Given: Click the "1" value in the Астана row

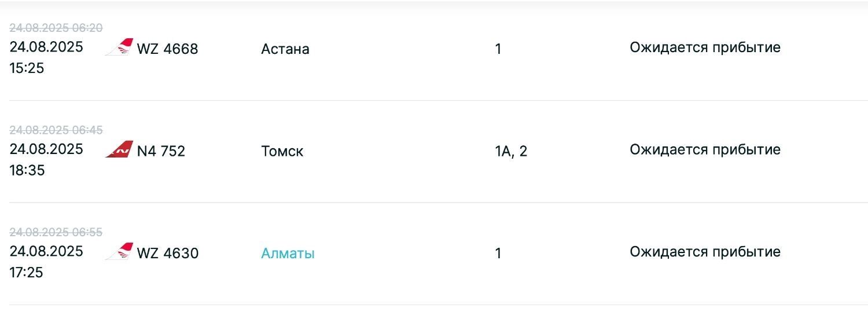Looking at the screenshot, I should (498, 49).
